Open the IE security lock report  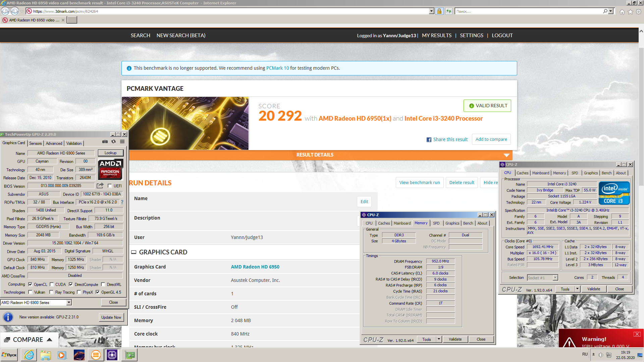tap(439, 11)
